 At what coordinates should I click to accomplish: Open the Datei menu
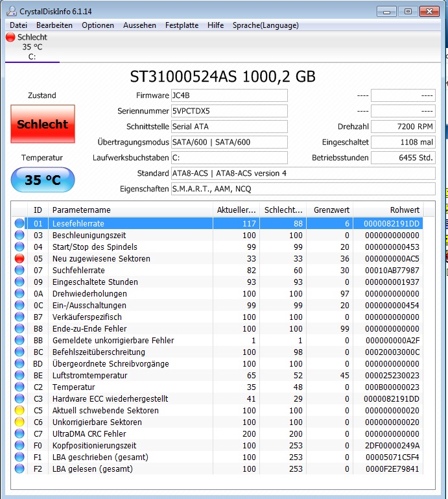18,25
